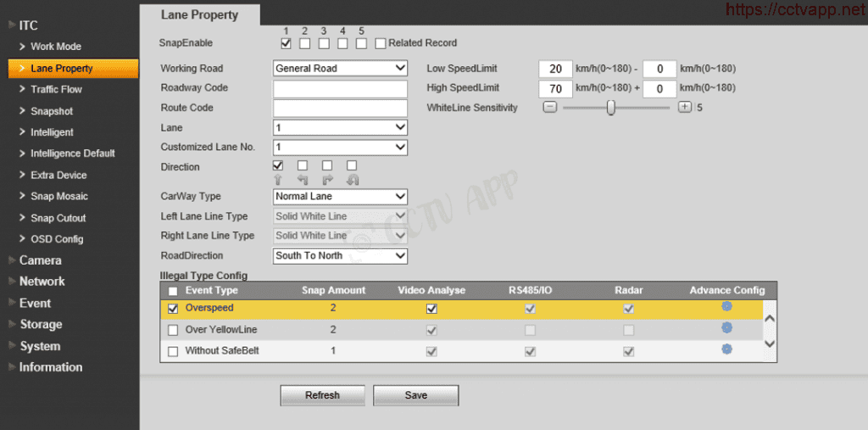Viewport: 868px width, 430px height.
Task: Open Traffic Flow in the sidebar
Action: (x=56, y=89)
